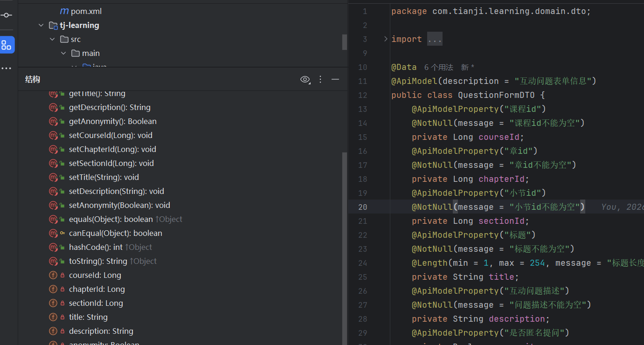Click method icon of setTitle(String)
This screenshot has width=644, height=345.
coord(53,177)
